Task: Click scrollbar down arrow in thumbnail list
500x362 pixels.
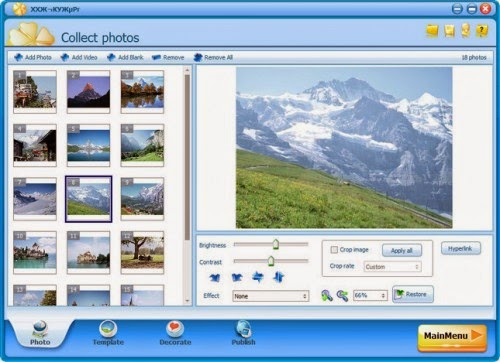Action: coord(187,301)
